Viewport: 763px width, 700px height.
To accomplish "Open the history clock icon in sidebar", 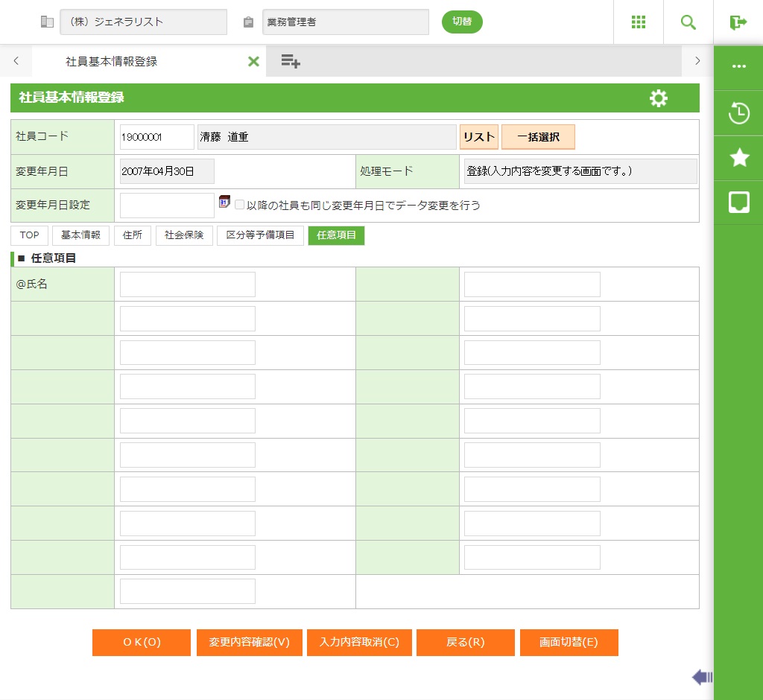I will [738, 114].
